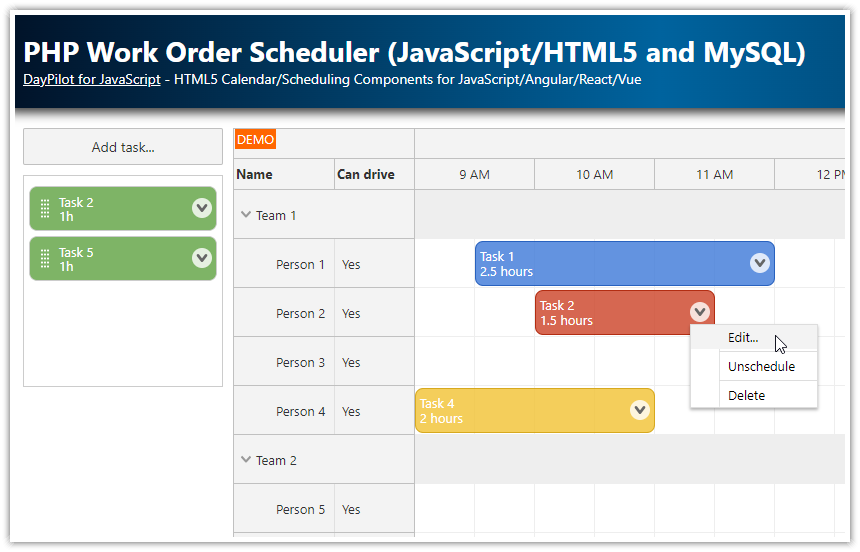Click the Yes value for Person 1
860x552 pixels.
click(351, 264)
